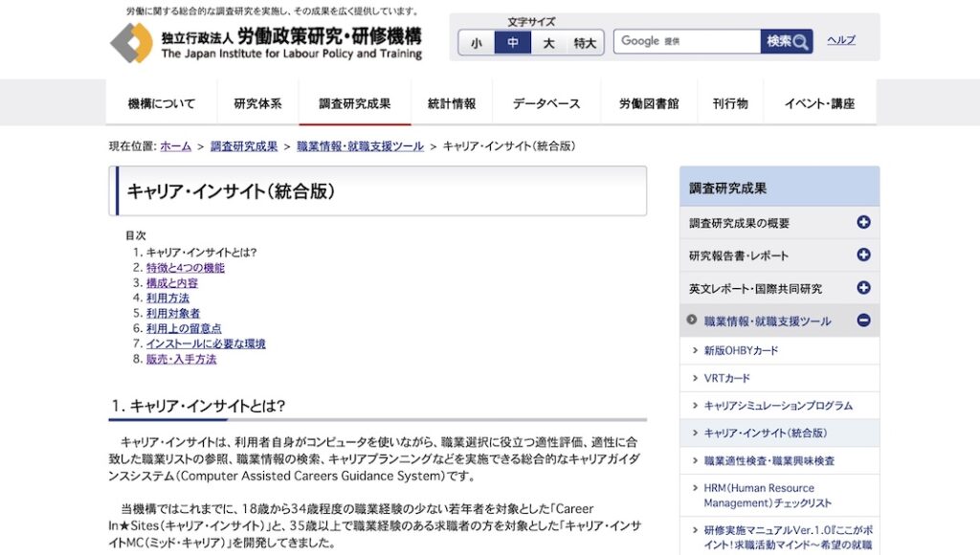The image size is (980, 555).
Task: Click the chevron beside 職業適性検査・職業興味検査
Action: [698, 461]
